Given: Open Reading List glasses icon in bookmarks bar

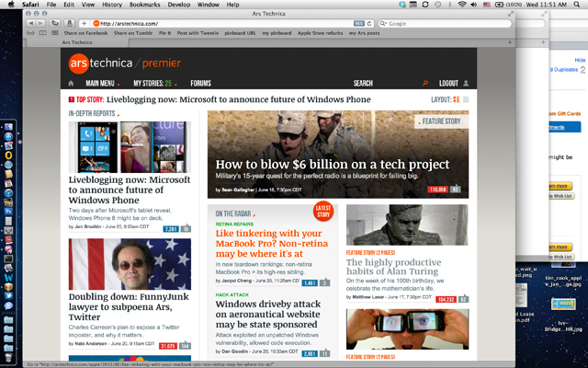Looking at the screenshot, I should 32,33.
